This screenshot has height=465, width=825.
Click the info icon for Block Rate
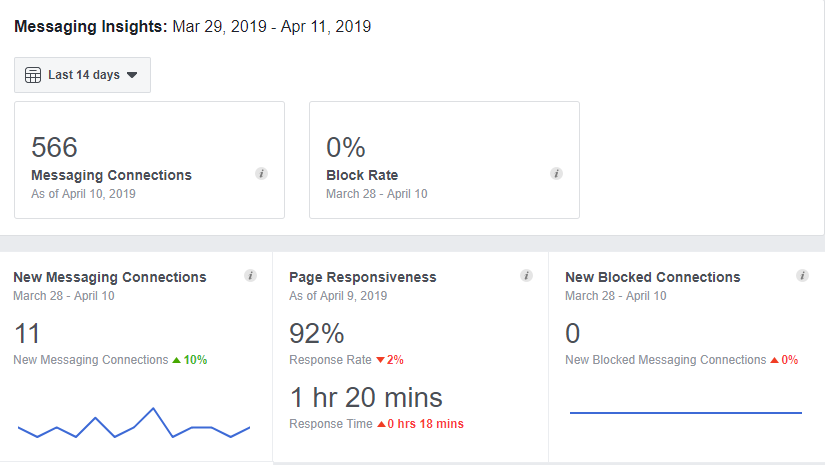(556, 174)
